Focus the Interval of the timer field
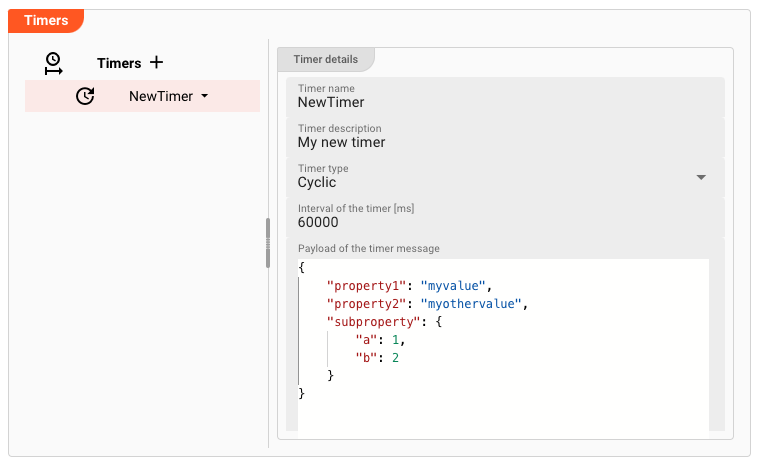 [500, 222]
